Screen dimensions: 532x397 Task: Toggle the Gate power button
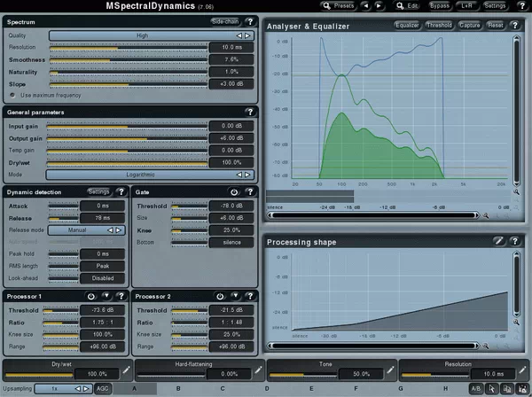[233, 191]
